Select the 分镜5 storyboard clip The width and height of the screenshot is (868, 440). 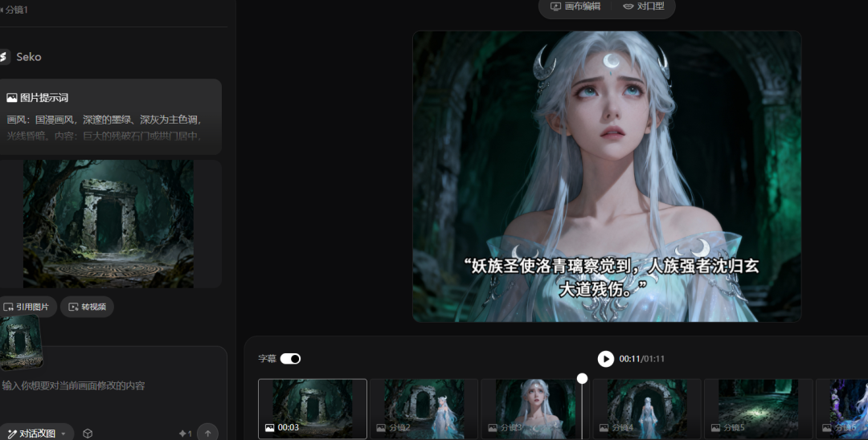[759, 409]
